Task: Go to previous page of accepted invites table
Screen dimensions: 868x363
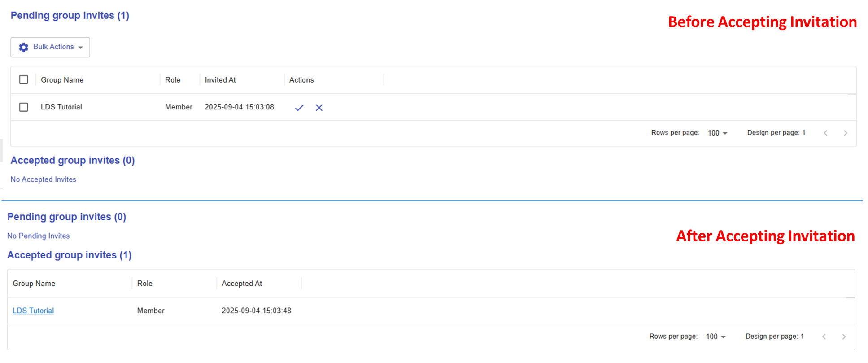Action: (824, 337)
